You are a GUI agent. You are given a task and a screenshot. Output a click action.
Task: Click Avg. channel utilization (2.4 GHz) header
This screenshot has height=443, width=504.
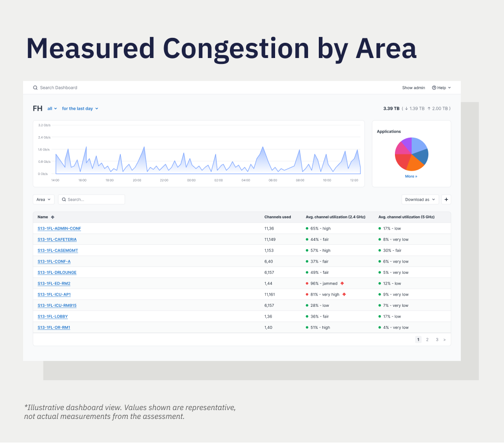335,217
